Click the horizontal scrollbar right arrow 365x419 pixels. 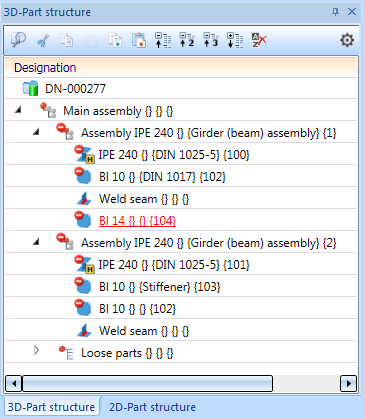(348, 383)
